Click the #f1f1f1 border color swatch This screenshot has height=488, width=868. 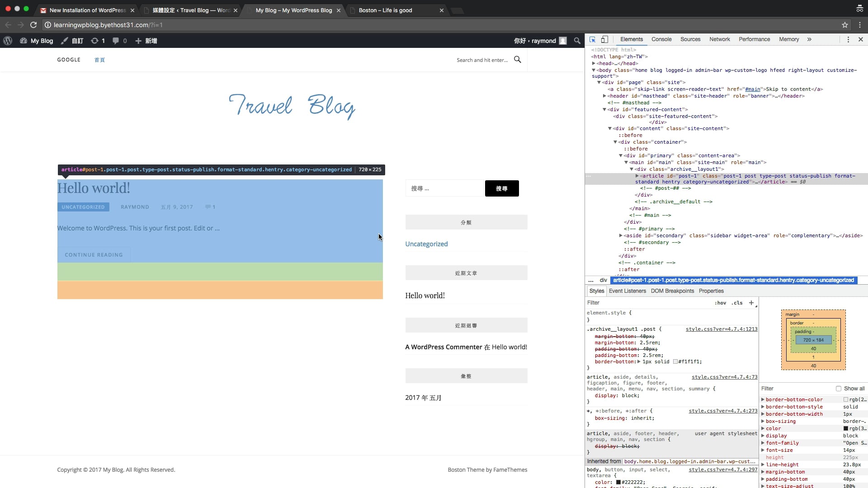pos(675,361)
